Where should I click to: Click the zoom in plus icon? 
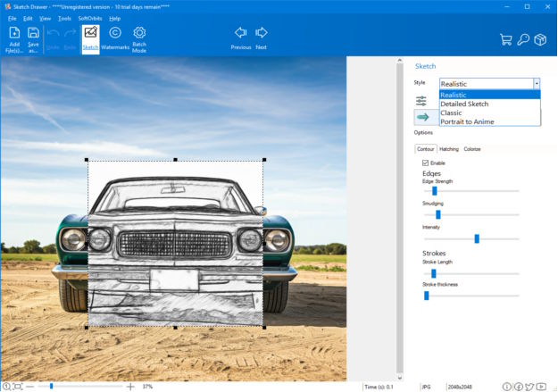point(130,387)
